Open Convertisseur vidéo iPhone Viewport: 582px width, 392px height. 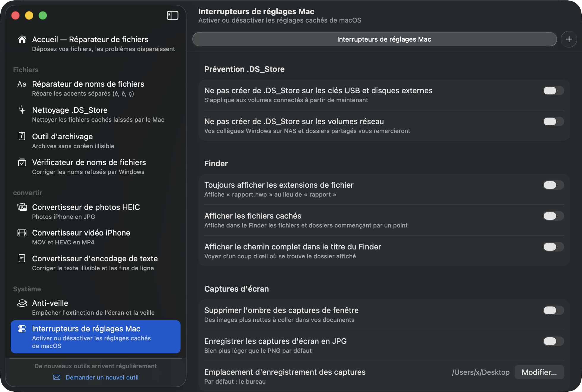96,237
